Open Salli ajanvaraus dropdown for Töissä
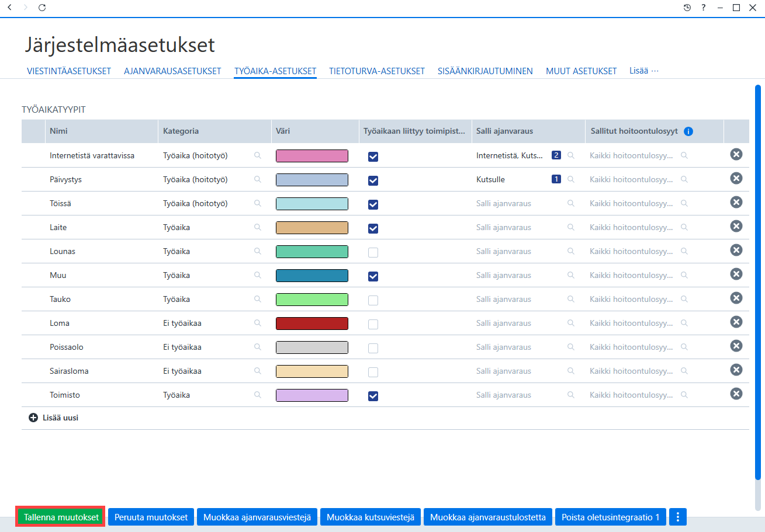 (x=526, y=203)
